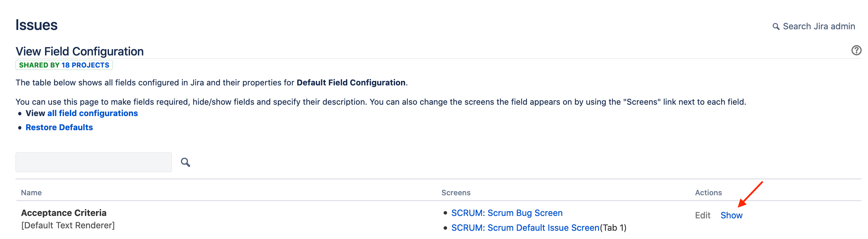The width and height of the screenshot is (868, 239).
Task: Click the Search Jira admin magnifier icon
Action: (776, 27)
